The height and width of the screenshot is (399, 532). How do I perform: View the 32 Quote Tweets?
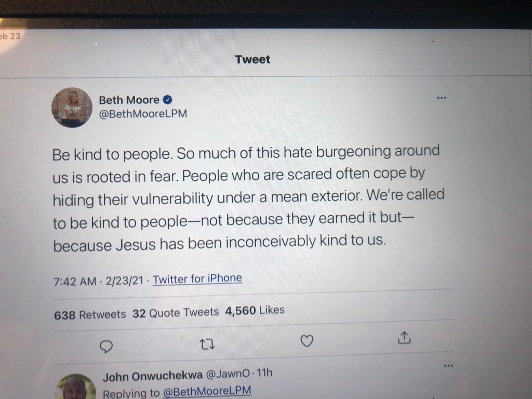click(176, 313)
